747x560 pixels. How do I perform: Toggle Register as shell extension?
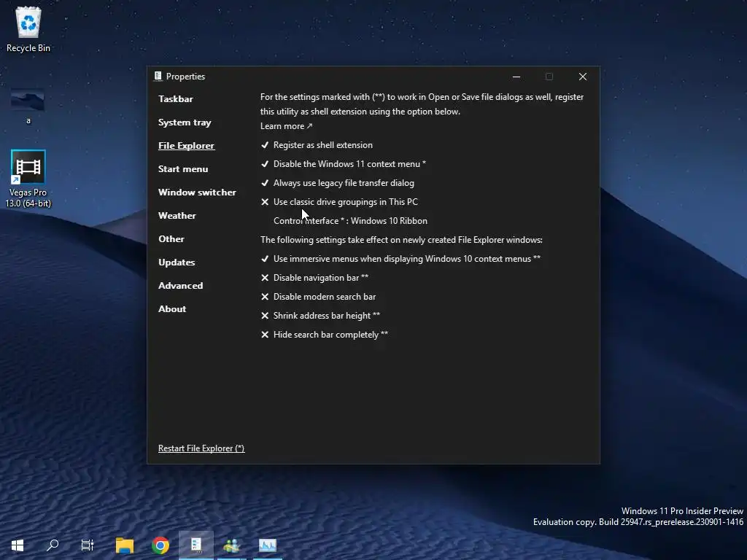tap(317, 145)
